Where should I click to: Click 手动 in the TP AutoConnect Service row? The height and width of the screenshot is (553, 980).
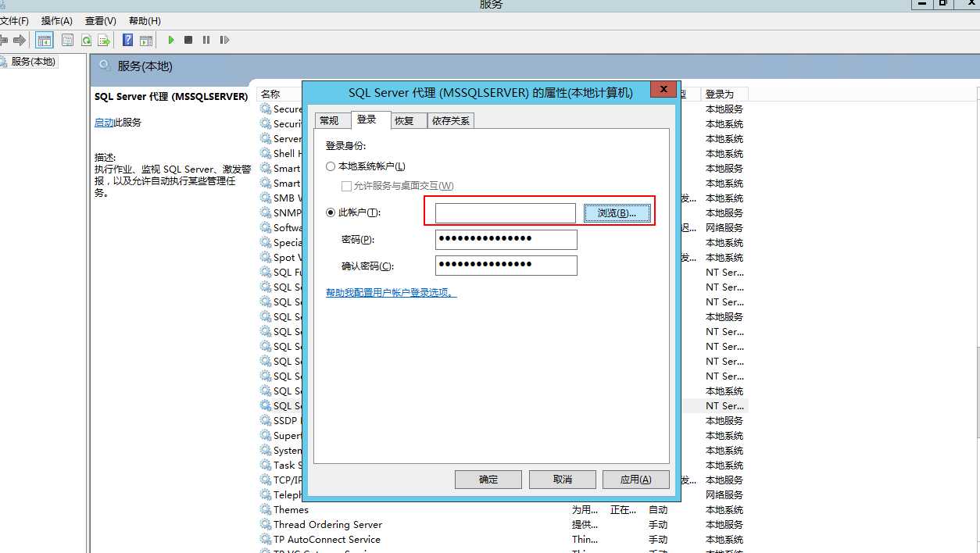(658, 540)
